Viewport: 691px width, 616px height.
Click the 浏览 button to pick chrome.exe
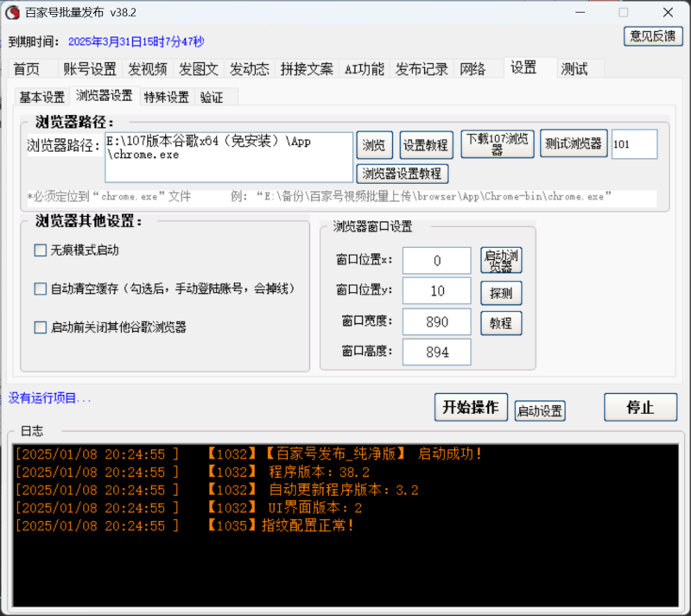pyautogui.click(x=375, y=145)
